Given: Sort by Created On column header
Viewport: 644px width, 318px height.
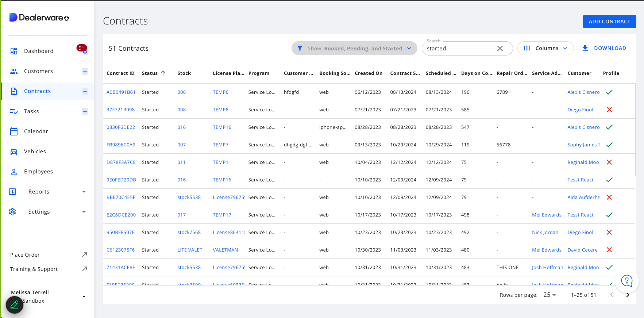Looking at the screenshot, I should (x=369, y=73).
